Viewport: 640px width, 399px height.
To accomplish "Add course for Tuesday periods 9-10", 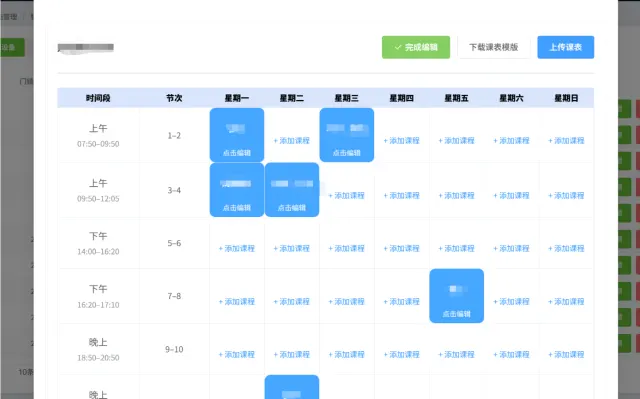I will click(292, 355).
